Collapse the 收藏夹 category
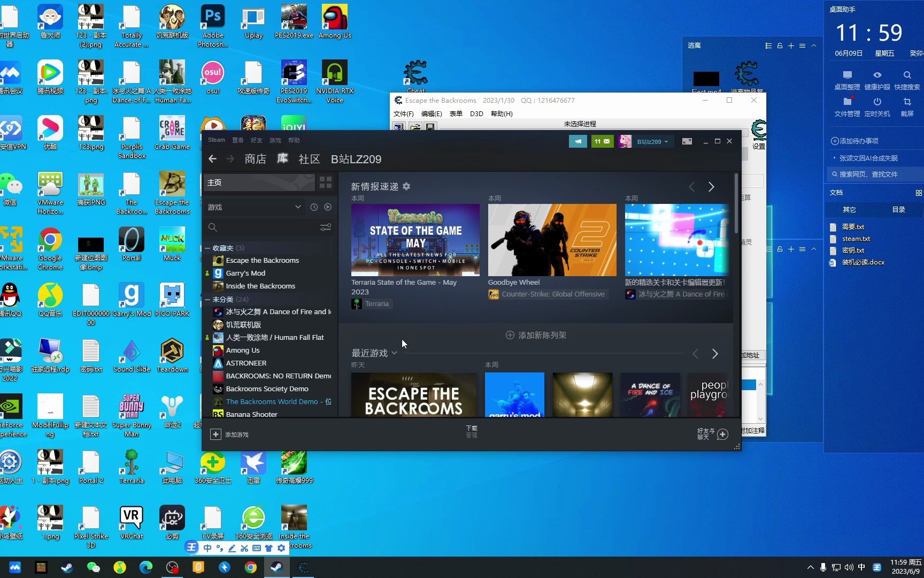924x578 pixels. point(207,248)
